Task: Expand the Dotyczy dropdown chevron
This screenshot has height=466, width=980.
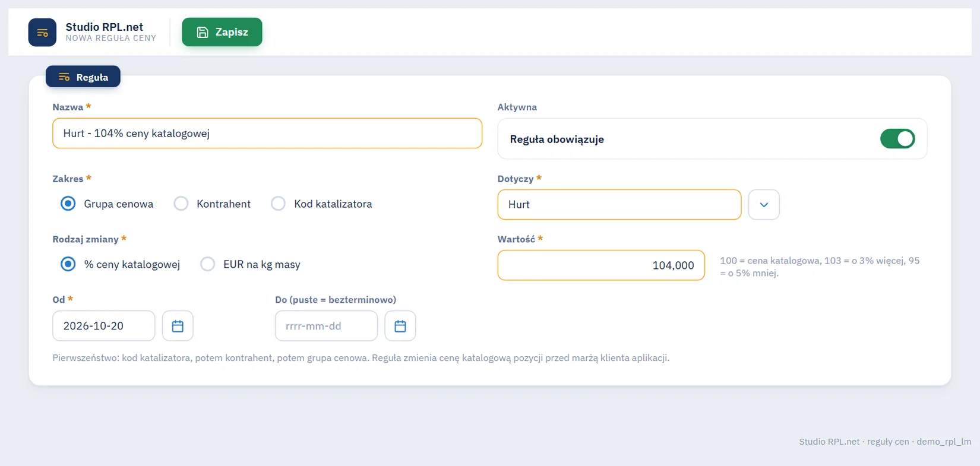Action: pyautogui.click(x=764, y=204)
